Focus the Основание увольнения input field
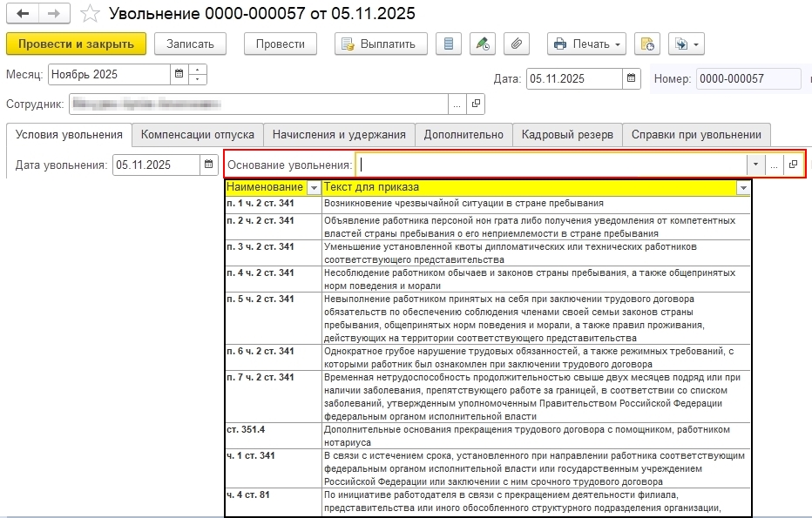Screen dimensions: 812x518 coord(551,165)
